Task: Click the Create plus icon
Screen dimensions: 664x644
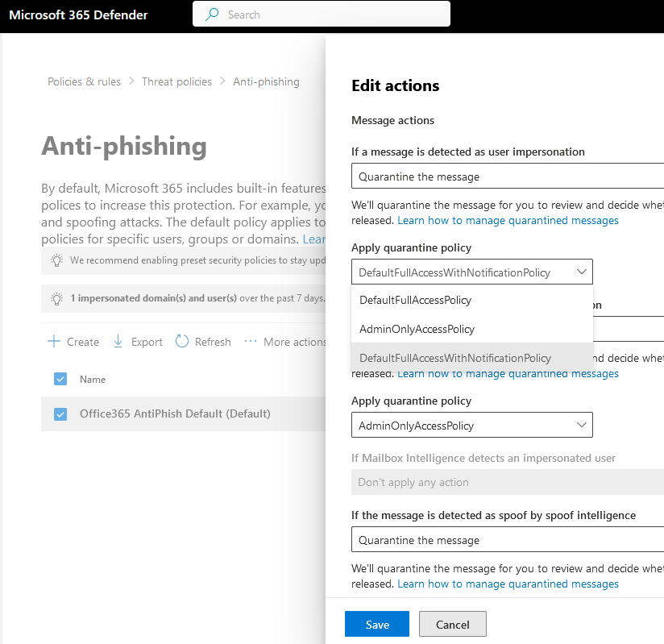Action: pos(54,342)
